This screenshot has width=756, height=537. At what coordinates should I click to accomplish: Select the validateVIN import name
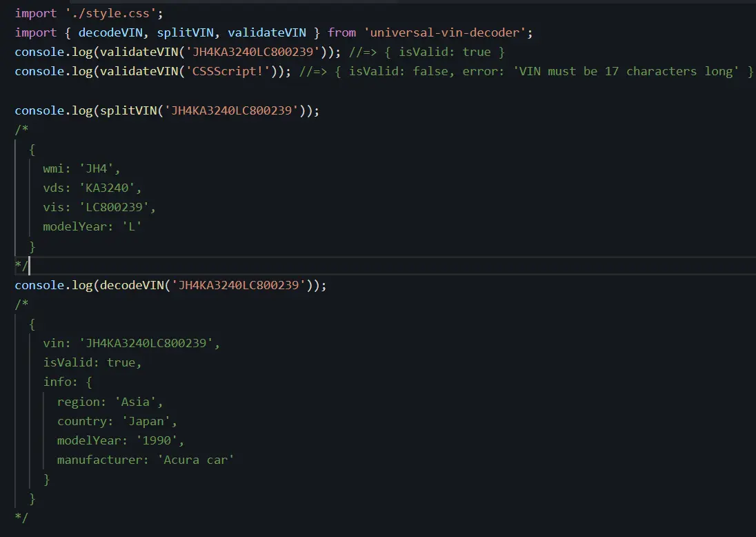[267, 32]
